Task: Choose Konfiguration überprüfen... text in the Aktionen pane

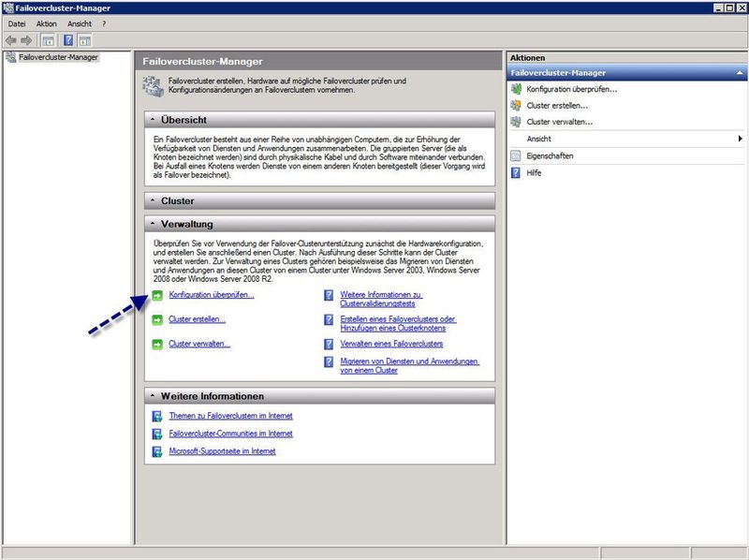Action: [x=572, y=89]
